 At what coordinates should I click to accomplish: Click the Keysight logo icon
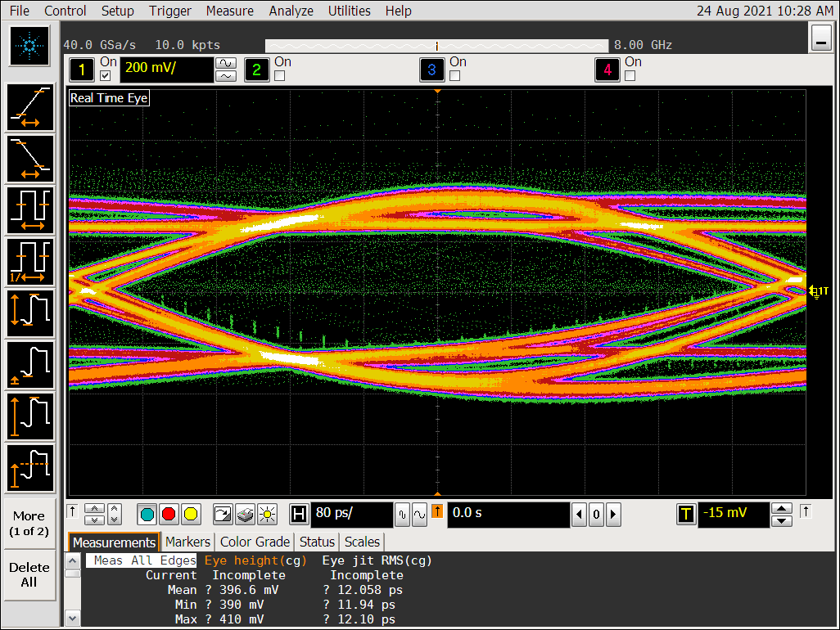point(30,46)
